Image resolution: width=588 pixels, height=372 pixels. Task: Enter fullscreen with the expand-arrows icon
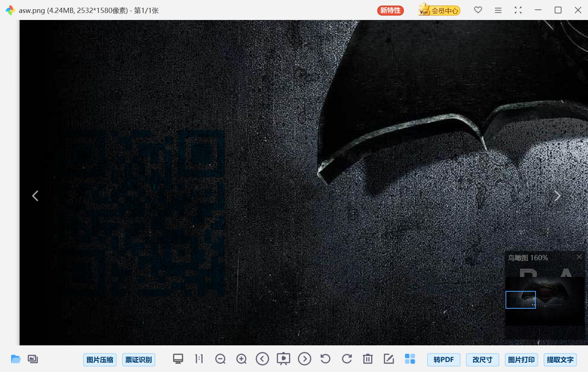coord(518,10)
